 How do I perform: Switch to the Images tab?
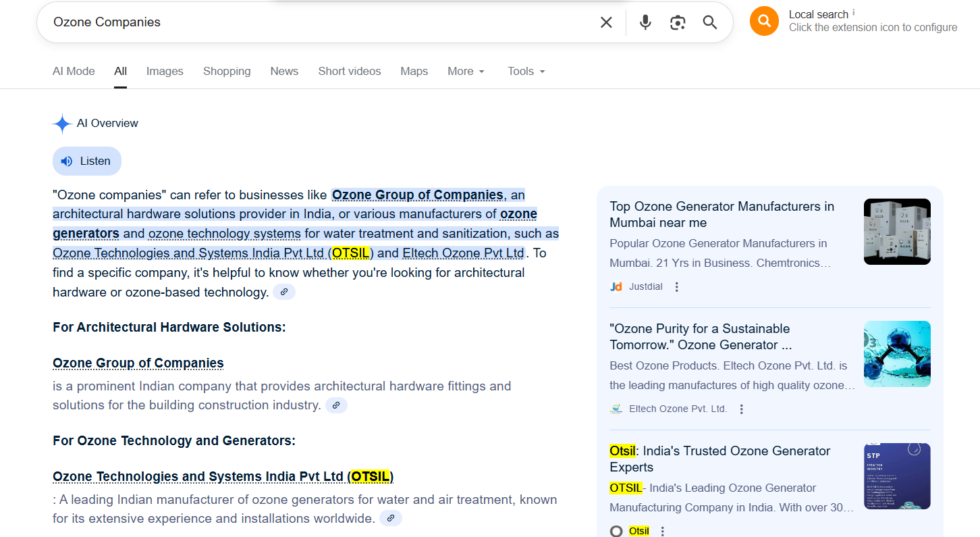[165, 71]
